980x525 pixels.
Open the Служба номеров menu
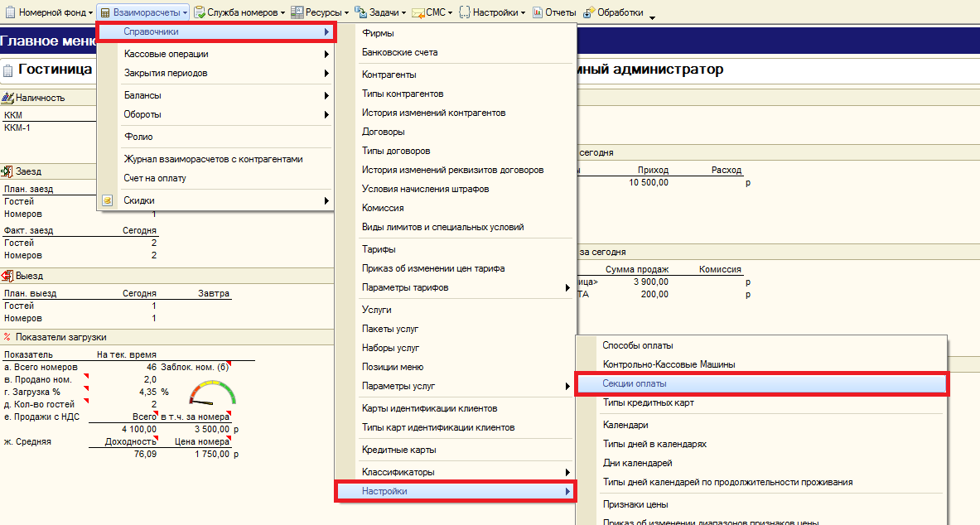pos(239,12)
